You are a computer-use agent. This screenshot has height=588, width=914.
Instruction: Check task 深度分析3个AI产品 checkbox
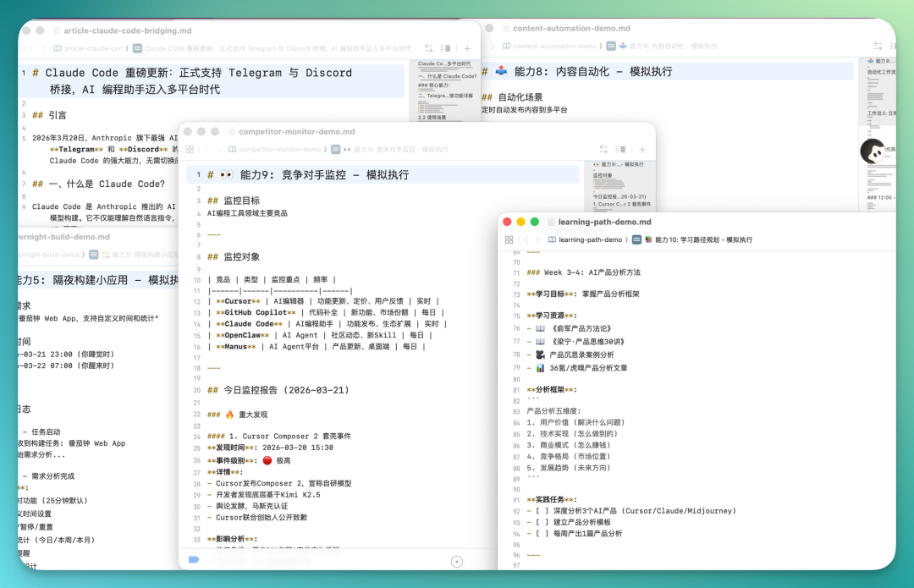pyautogui.click(x=542, y=511)
